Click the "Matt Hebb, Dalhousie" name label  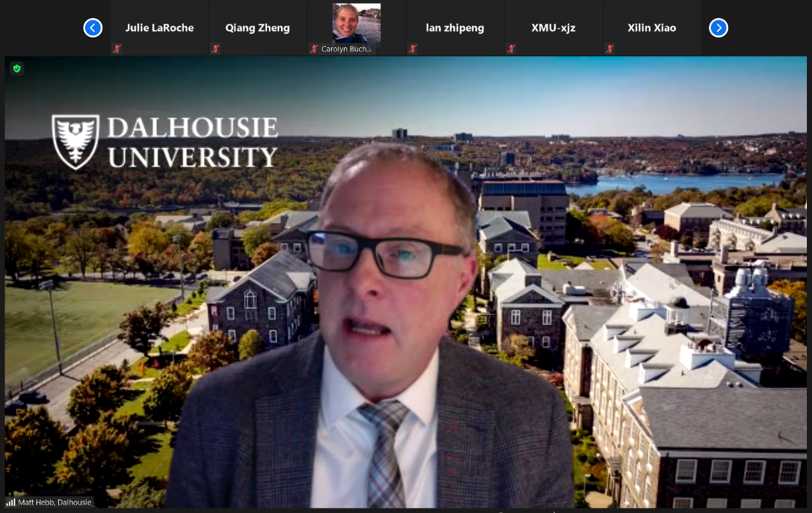pos(54,503)
